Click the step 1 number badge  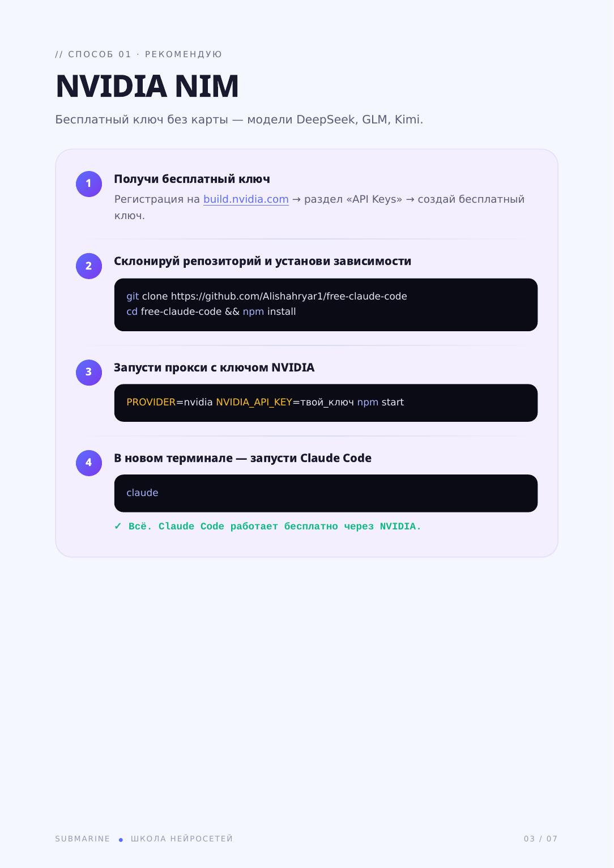[x=89, y=184]
